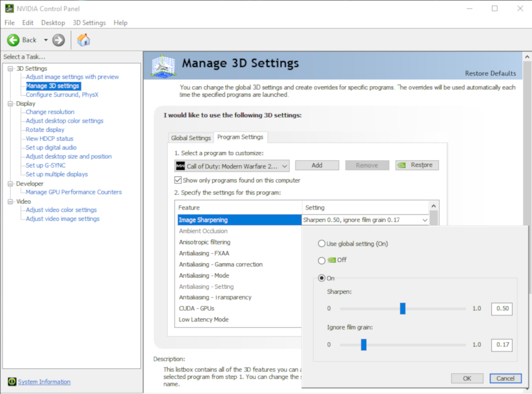The height and width of the screenshot is (394, 532).
Task: Click the green Back arrow icon
Action: (14, 40)
